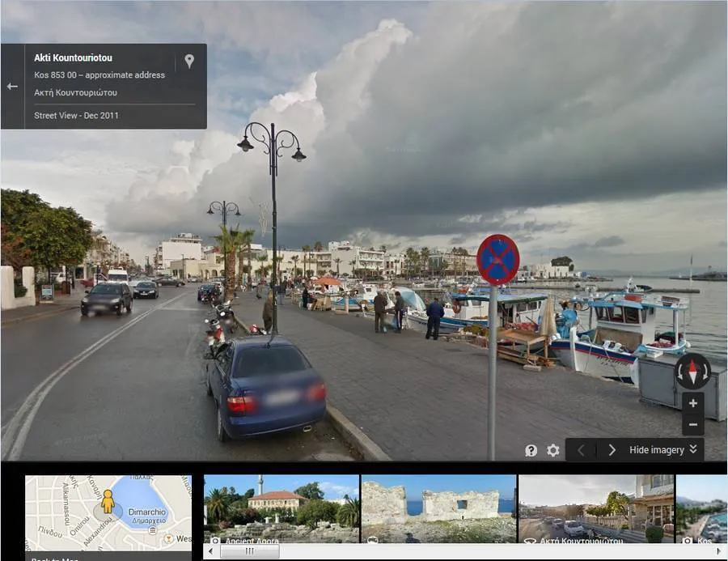Rotate view counterclockwise using compass left arrow

click(679, 372)
